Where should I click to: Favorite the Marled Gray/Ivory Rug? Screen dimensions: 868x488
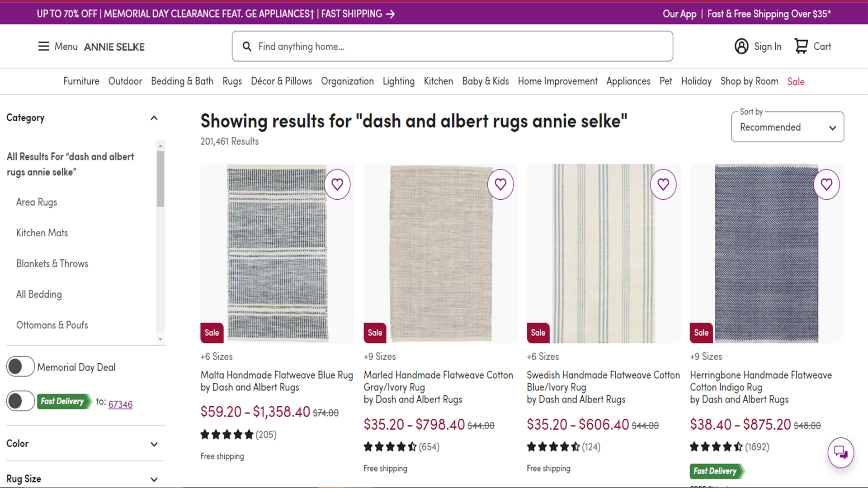500,184
